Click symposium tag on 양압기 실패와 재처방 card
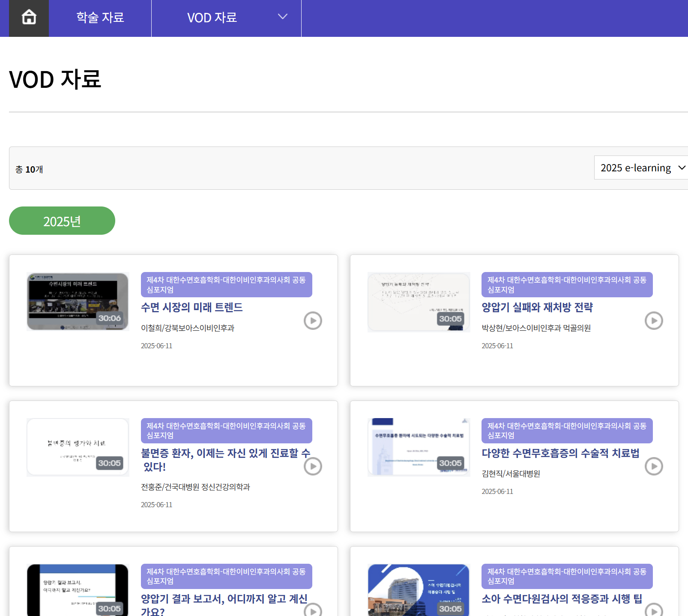Screen dimensions: 688x616 (x=567, y=284)
